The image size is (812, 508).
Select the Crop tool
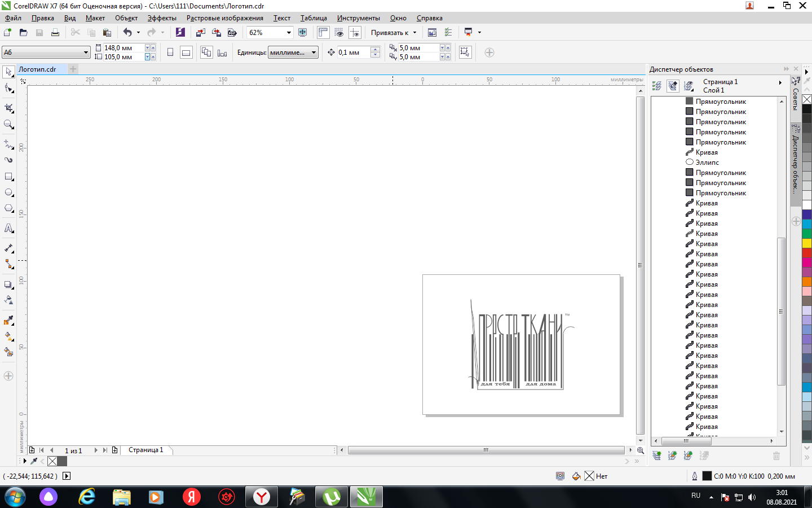[8, 108]
